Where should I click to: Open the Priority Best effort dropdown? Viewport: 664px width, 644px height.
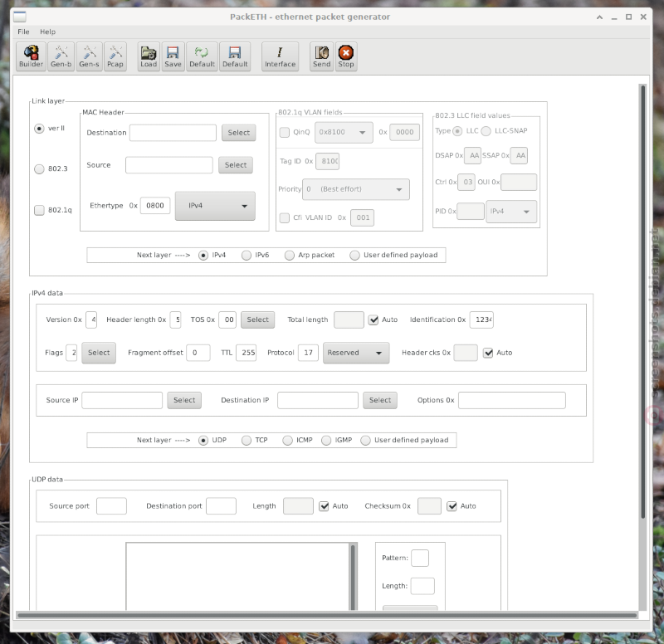(356, 189)
